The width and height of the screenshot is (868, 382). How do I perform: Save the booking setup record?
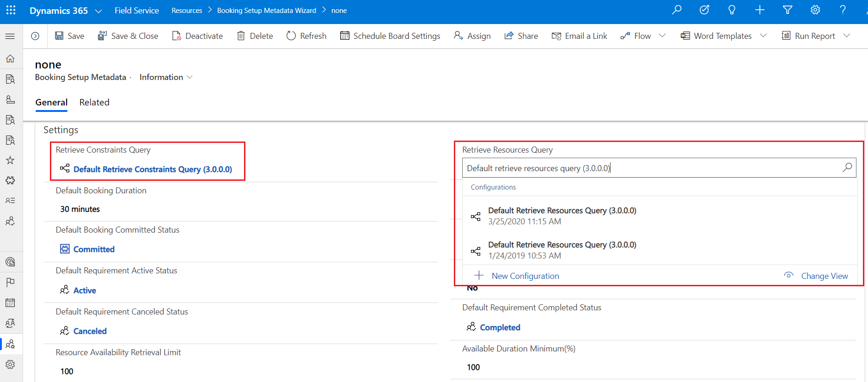coord(69,36)
